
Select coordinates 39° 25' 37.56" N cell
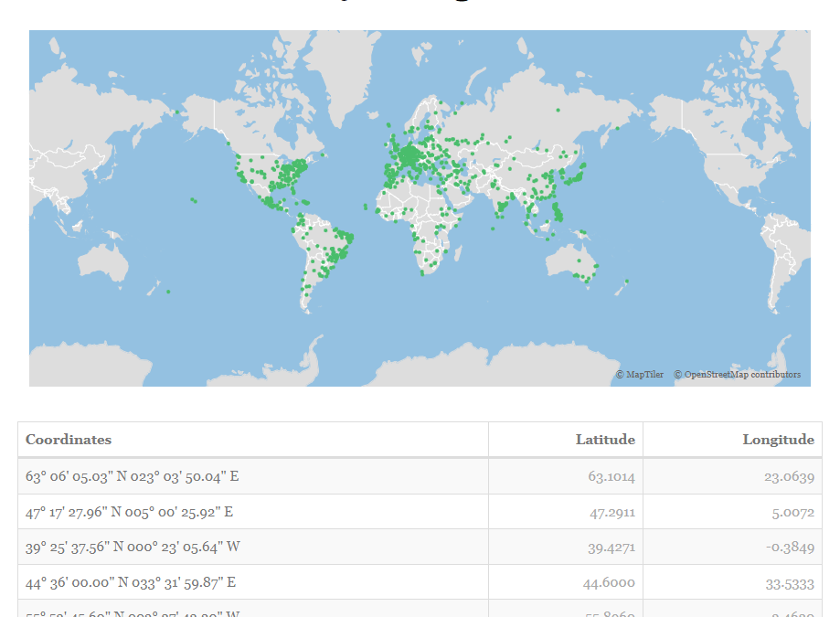[253, 547]
